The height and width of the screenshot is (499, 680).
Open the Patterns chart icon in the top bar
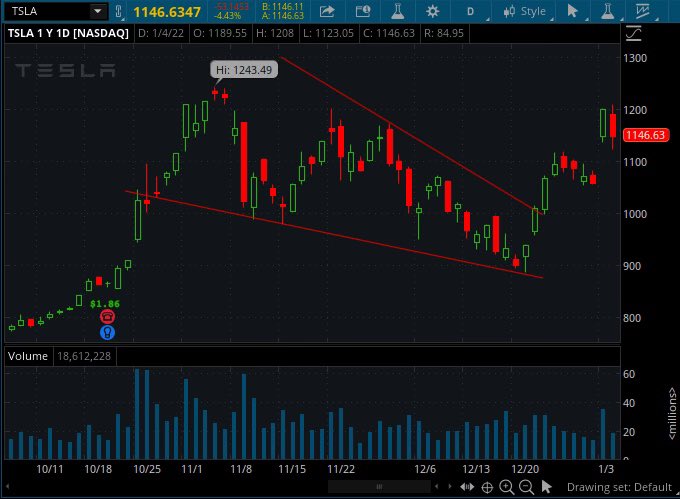pos(643,11)
